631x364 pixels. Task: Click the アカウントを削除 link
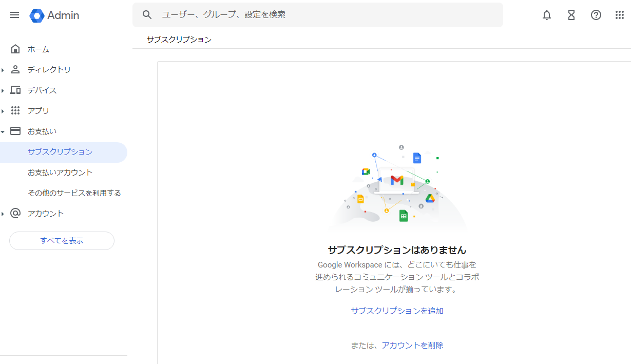[412, 345]
